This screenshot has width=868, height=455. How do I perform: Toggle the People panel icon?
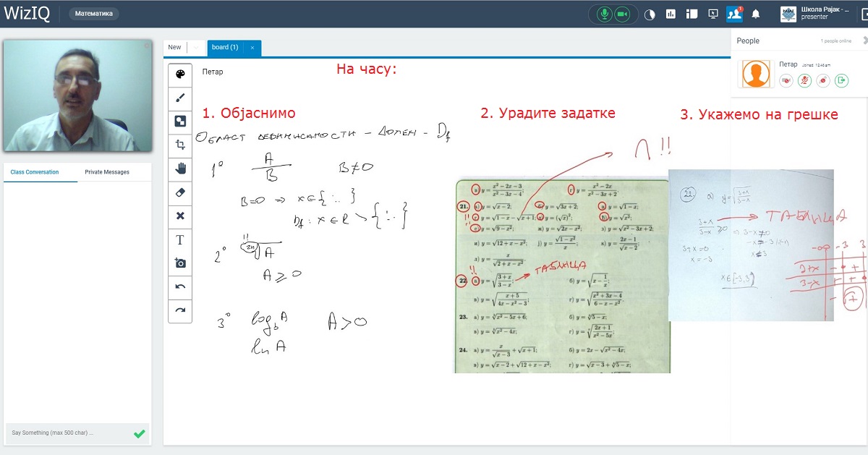734,14
